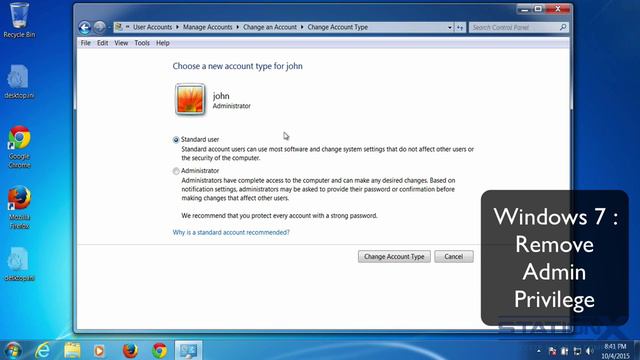This screenshot has height=360, width=640.
Task: Click the Action Center flag tray icon
Action: pos(553,351)
